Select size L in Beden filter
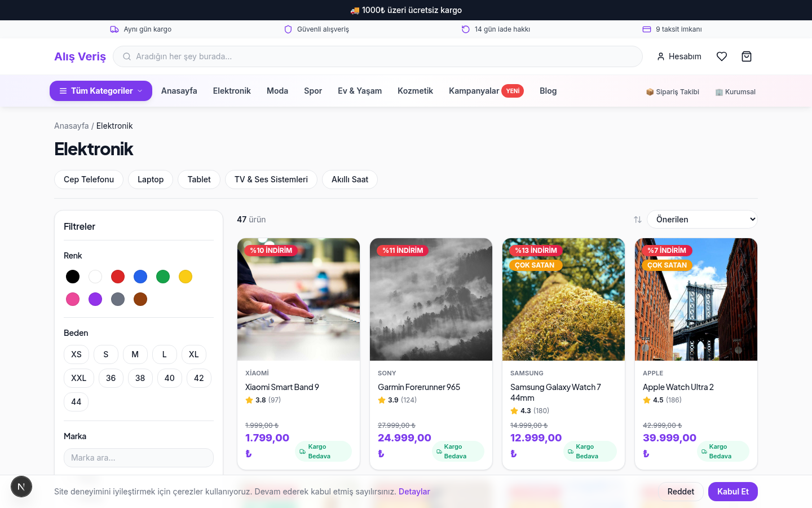812x508 pixels. (x=165, y=354)
